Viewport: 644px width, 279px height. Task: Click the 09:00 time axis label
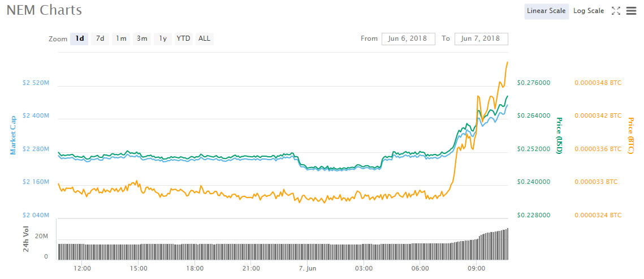[477, 268]
